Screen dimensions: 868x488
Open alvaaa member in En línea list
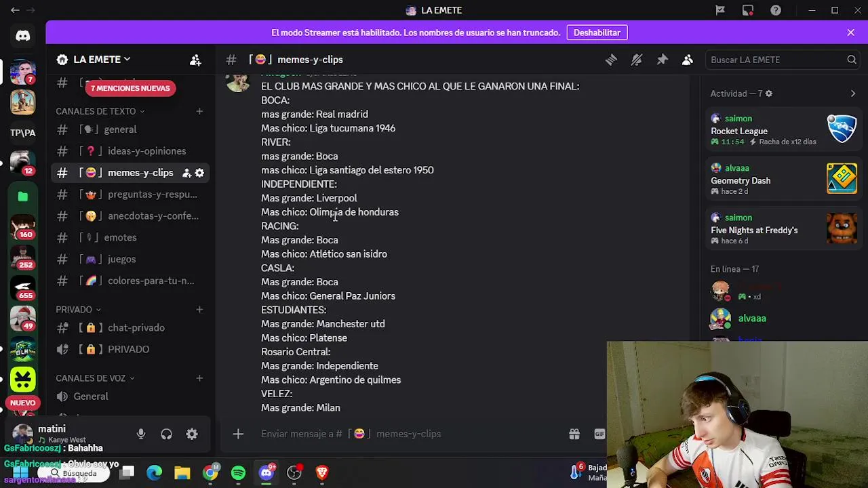click(751, 319)
